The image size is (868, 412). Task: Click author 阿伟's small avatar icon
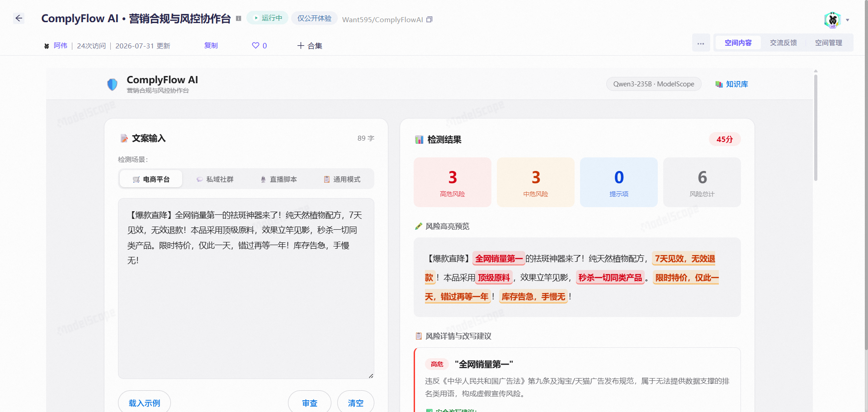(47, 46)
